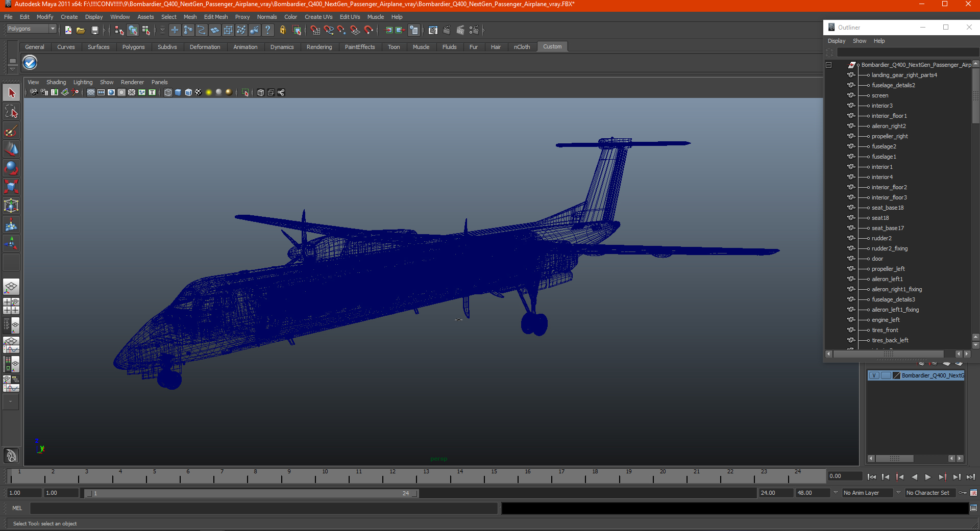This screenshot has width=980, height=531.
Task: Go to start of playback range
Action: pyautogui.click(x=872, y=477)
